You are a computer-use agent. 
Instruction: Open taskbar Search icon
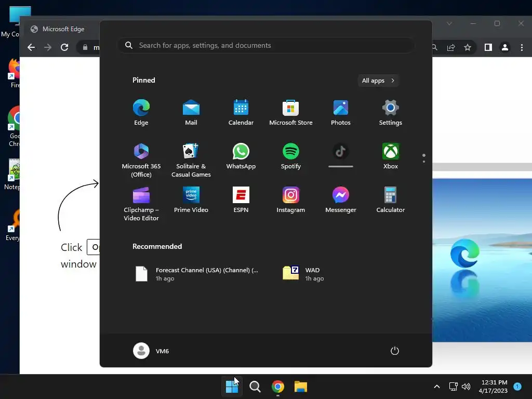[255, 387]
